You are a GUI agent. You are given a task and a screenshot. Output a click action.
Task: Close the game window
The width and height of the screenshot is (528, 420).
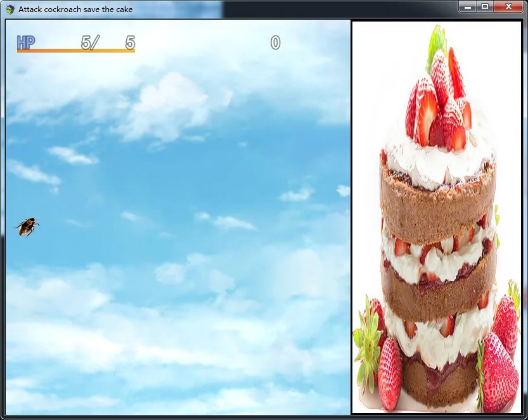tap(508, 7)
